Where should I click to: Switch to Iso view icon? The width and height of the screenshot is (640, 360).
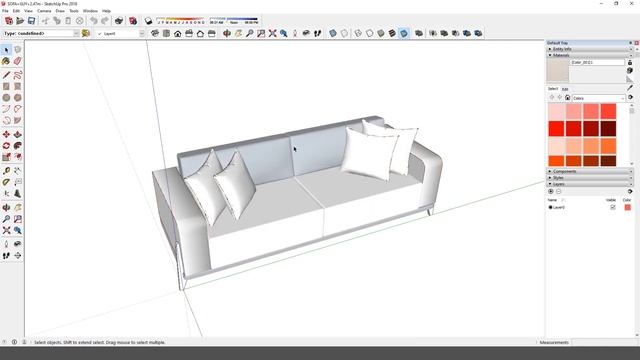pyautogui.click(x=155, y=33)
